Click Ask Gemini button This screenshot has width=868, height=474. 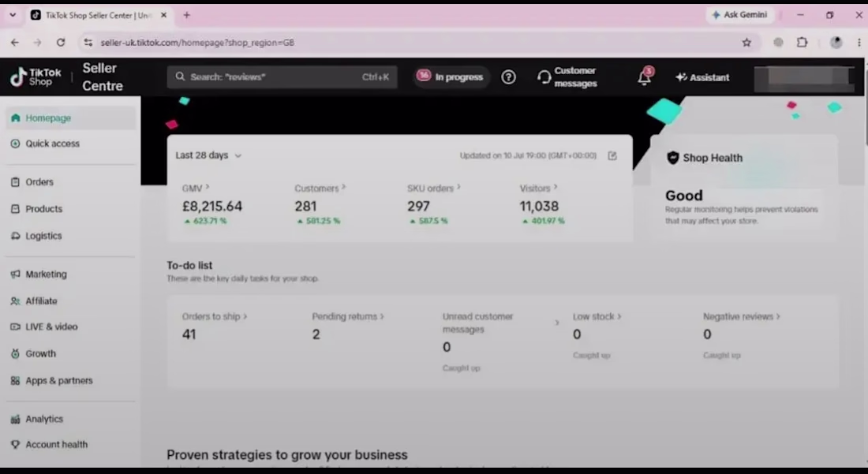point(739,15)
